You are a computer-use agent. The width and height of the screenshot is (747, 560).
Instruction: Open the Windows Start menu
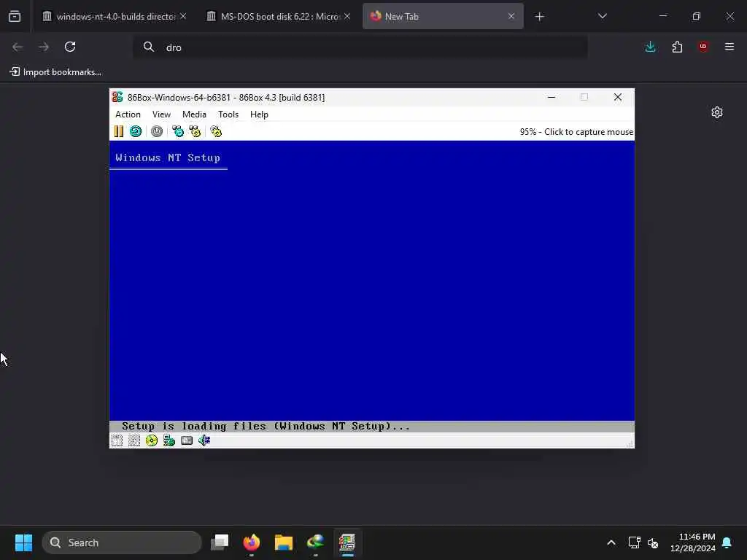tap(23, 542)
